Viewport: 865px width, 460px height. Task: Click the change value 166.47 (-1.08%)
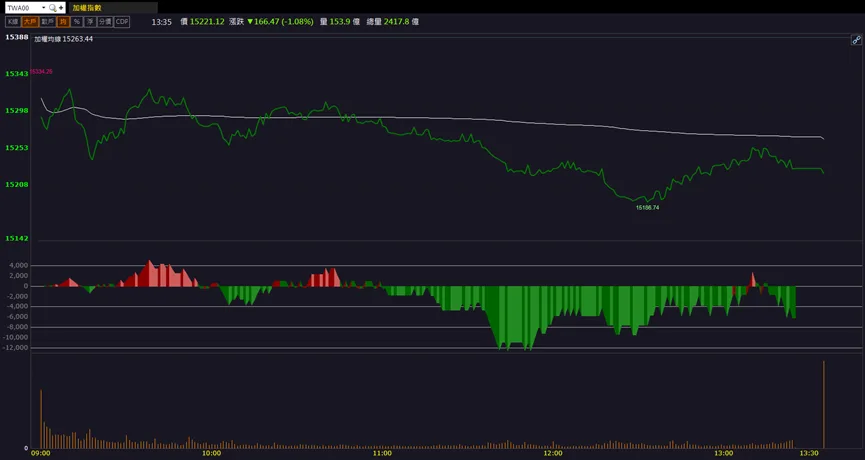click(x=280, y=22)
